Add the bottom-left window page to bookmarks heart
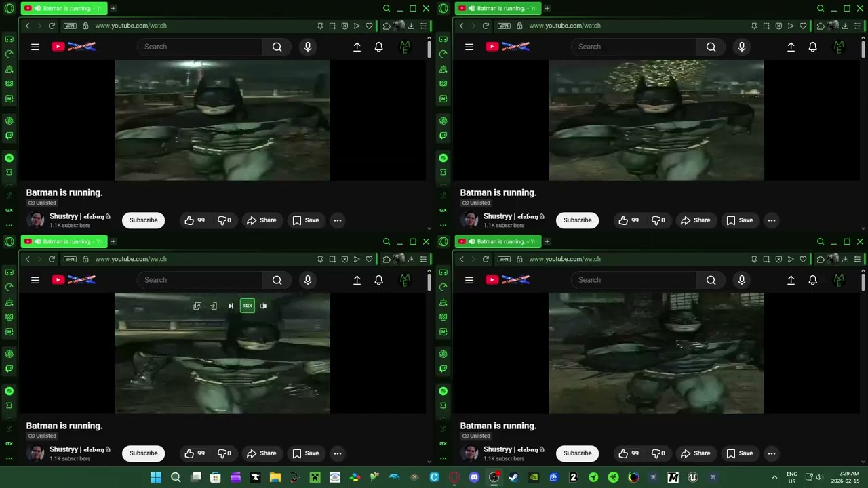 (x=369, y=259)
